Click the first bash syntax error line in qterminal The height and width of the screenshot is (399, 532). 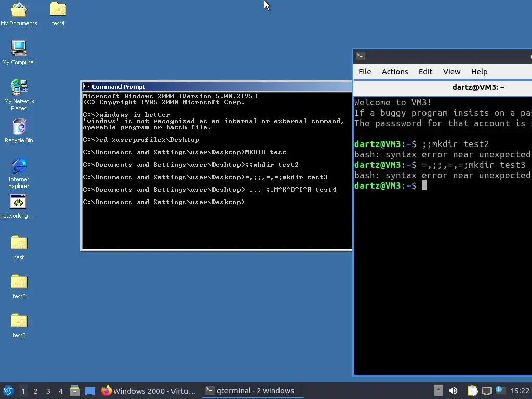tap(443, 154)
